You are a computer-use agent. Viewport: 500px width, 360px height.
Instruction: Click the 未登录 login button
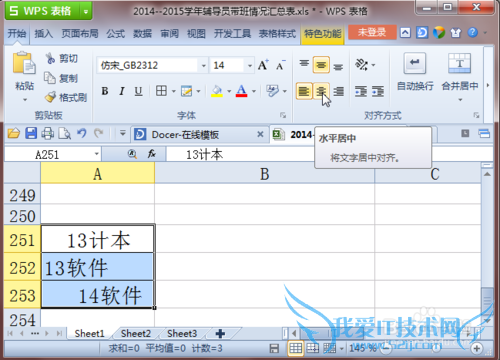[372, 32]
